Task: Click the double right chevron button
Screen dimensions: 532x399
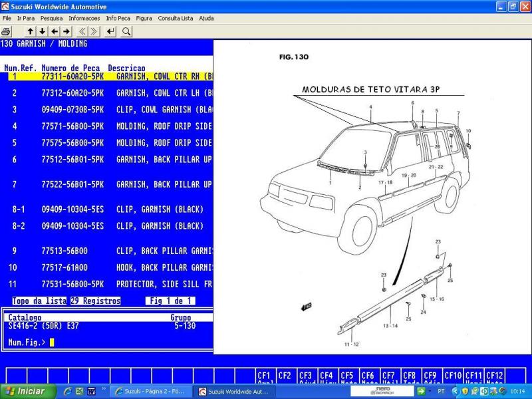Action: coord(94,31)
